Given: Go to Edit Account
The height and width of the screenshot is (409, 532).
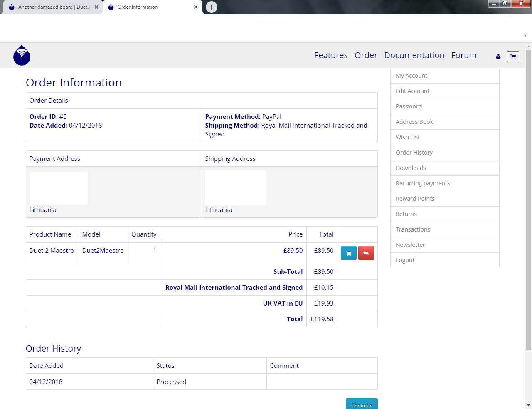Looking at the screenshot, I should pyautogui.click(x=445, y=91).
